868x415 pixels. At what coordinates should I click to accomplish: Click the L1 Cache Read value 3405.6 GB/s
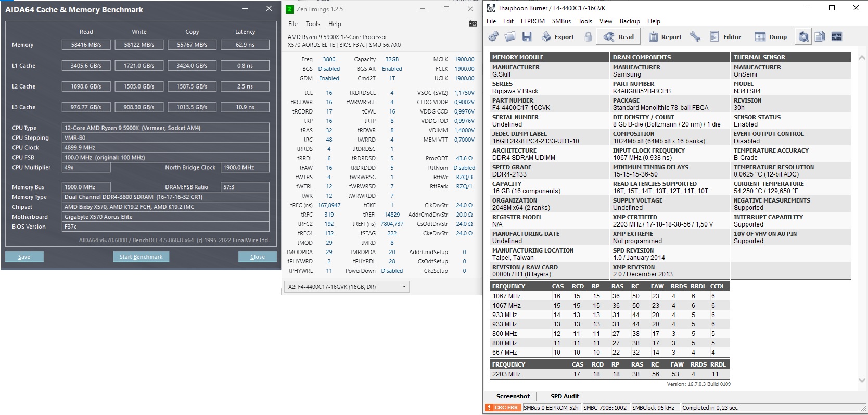(86, 66)
